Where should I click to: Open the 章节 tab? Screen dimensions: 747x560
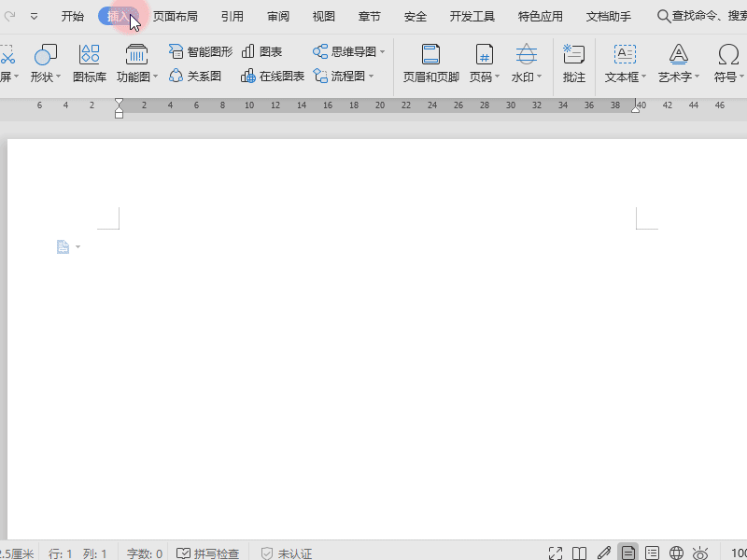[369, 17]
